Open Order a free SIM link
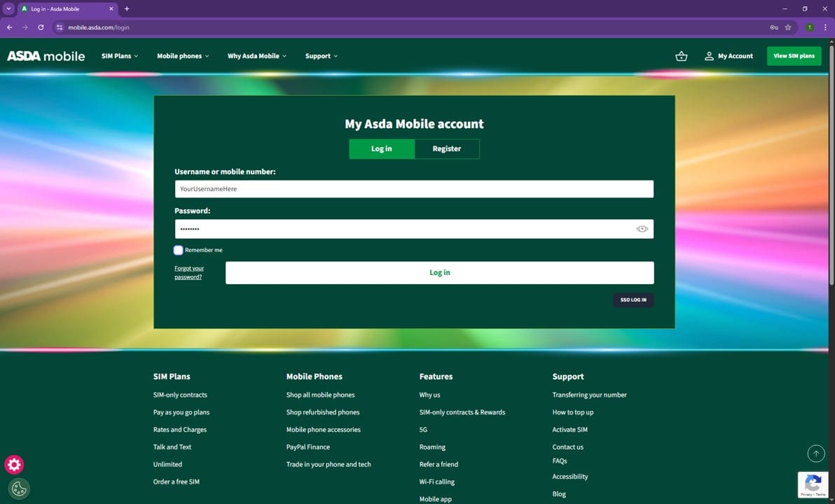This screenshot has width=835, height=504. [x=177, y=482]
